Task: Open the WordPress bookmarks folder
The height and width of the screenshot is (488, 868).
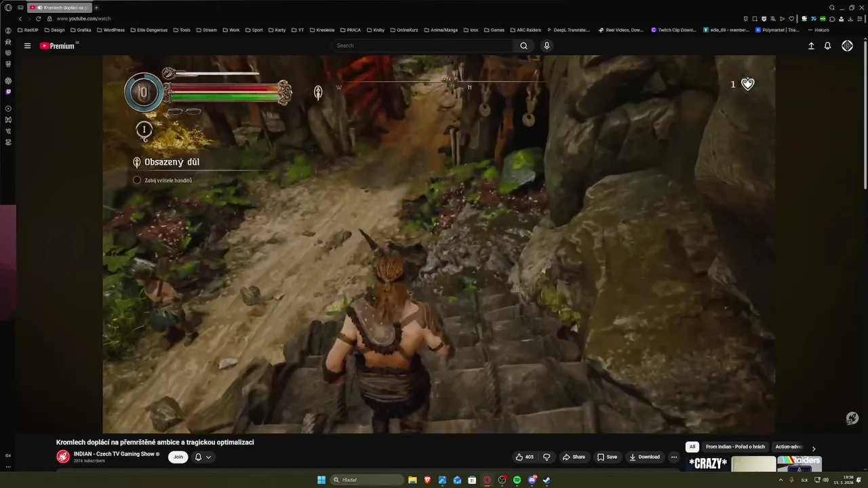Action: (x=111, y=30)
